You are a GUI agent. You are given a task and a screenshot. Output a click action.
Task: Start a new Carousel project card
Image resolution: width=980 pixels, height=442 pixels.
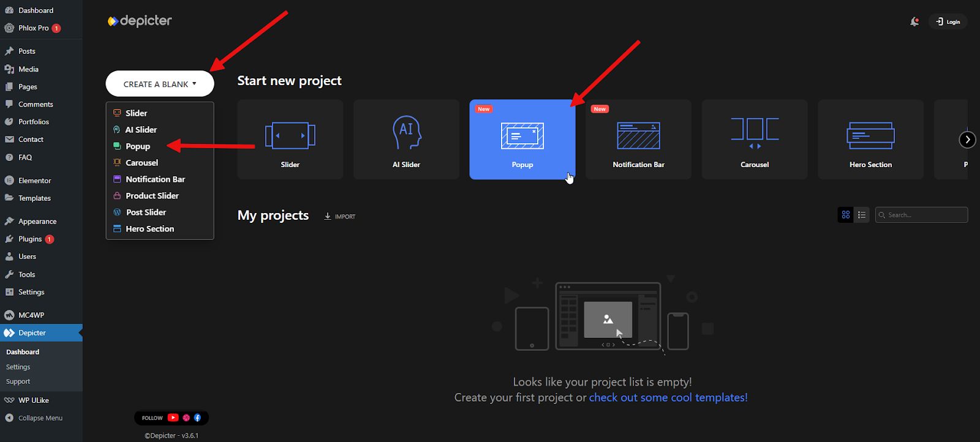point(755,140)
